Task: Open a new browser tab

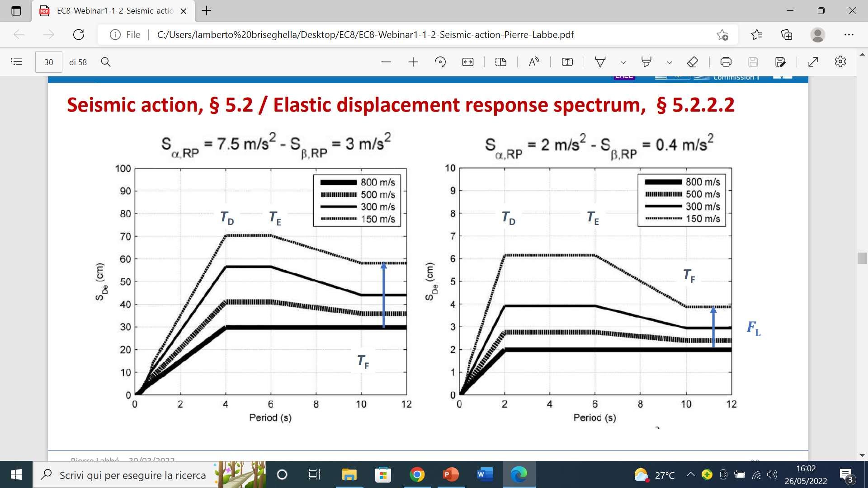Action: tap(207, 11)
